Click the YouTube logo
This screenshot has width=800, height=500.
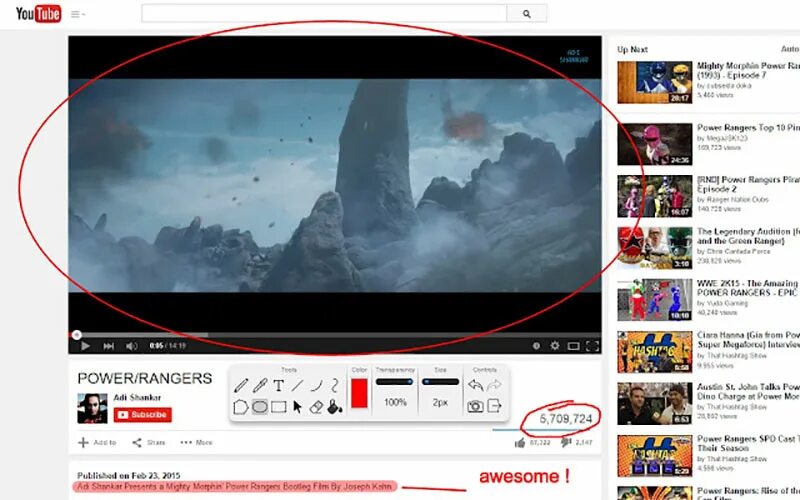tap(39, 14)
